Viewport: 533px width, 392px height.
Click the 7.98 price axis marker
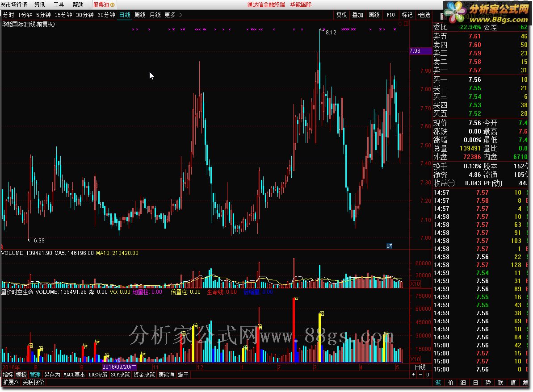click(x=420, y=51)
